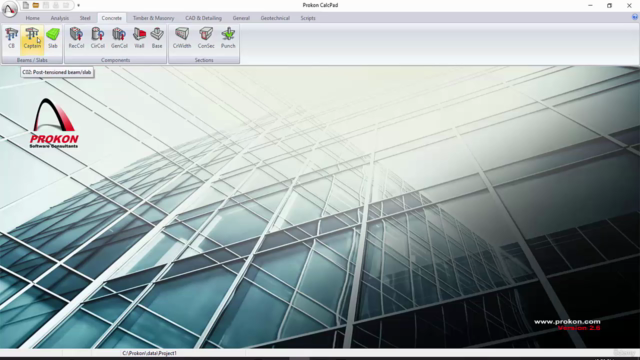Minimize the Prokon CalcPad window
640x360 pixels.
coord(590,5)
